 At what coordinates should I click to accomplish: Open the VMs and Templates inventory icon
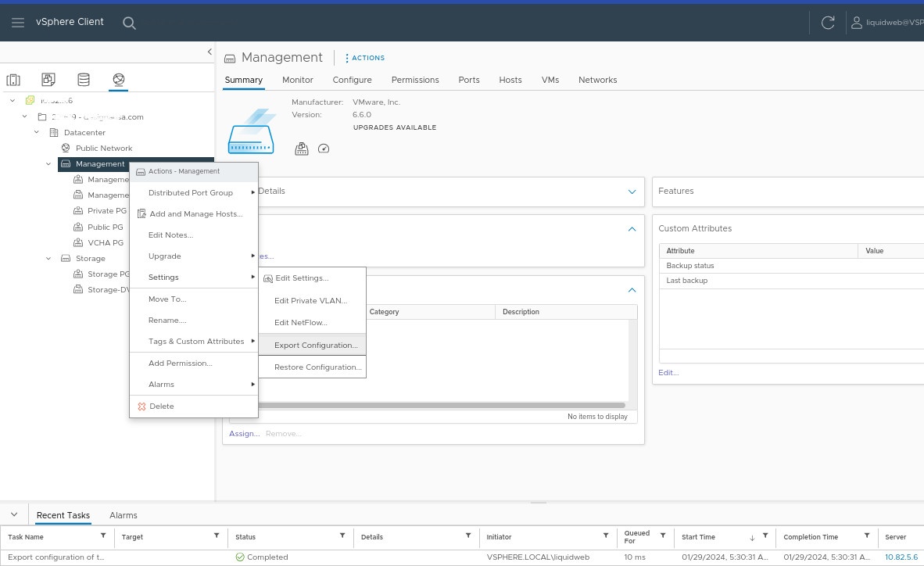(48, 80)
